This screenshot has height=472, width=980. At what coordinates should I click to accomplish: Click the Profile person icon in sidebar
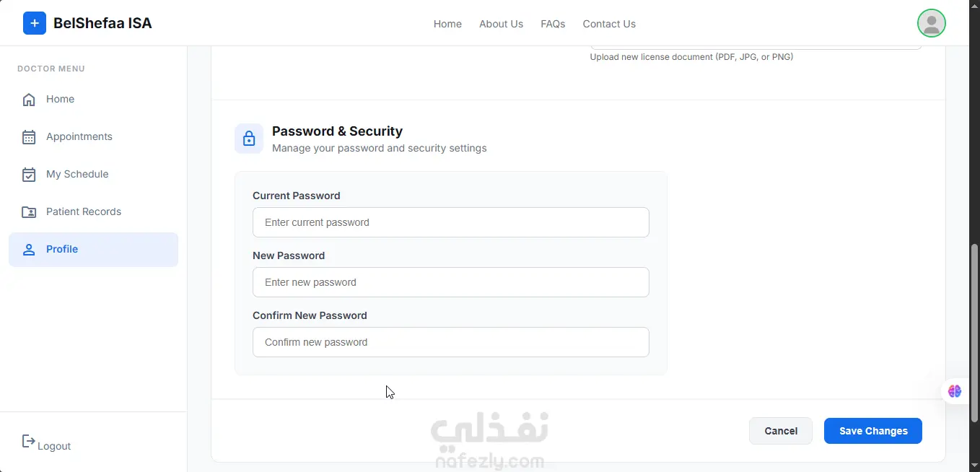[29, 250]
